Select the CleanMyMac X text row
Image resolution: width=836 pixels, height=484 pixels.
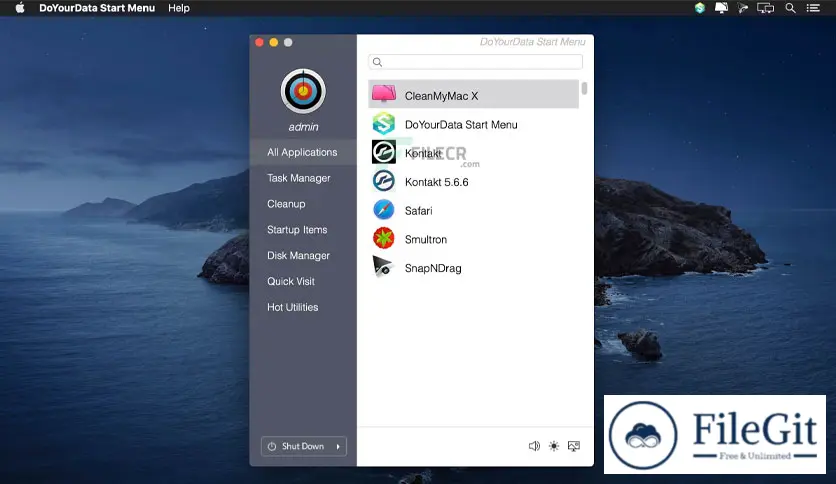point(473,94)
